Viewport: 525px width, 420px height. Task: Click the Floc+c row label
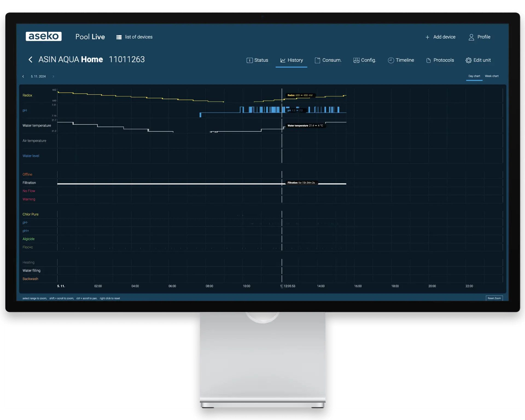pos(28,247)
